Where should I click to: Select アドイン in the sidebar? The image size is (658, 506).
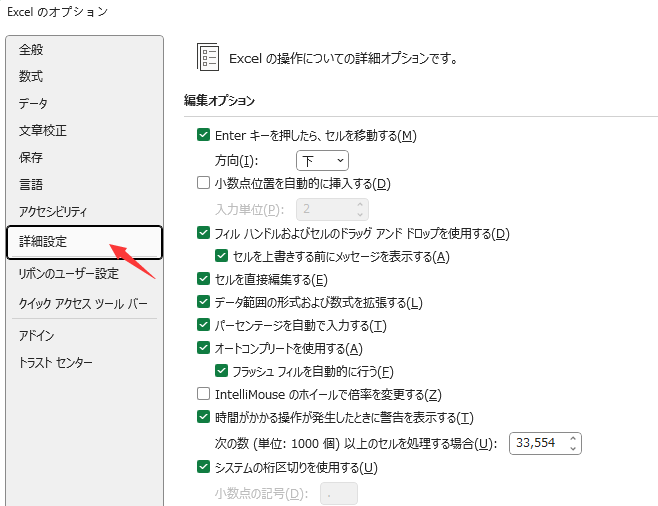37,335
